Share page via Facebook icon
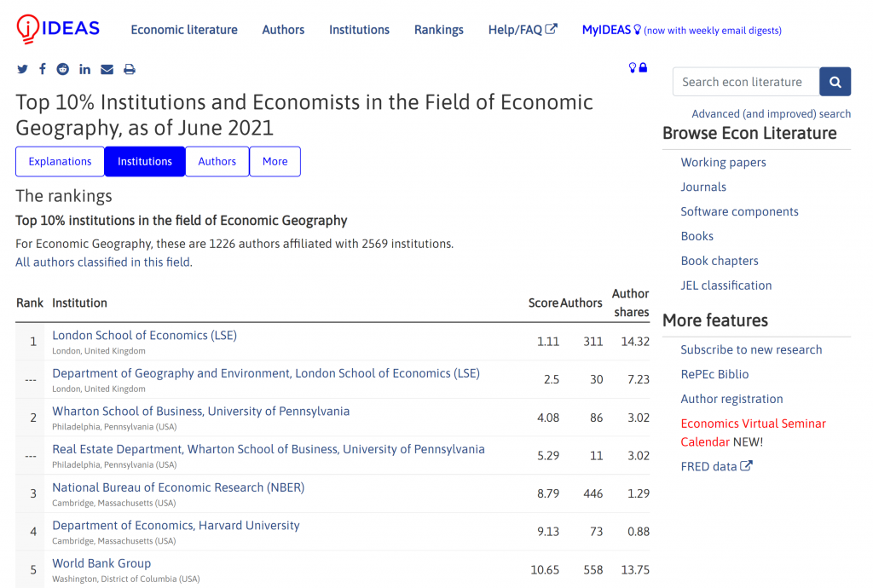This screenshot has width=873, height=588. tap(43, 69)
